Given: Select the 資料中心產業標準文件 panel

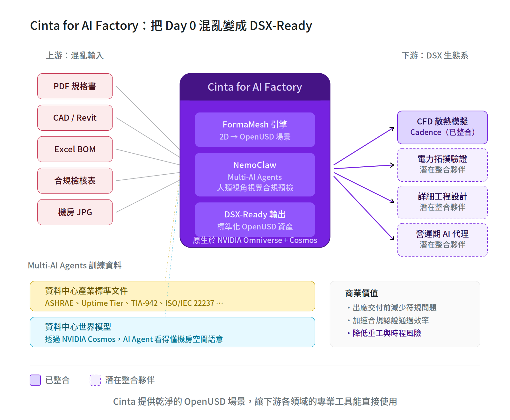Looking at the screenshot, I should (172, 296).
